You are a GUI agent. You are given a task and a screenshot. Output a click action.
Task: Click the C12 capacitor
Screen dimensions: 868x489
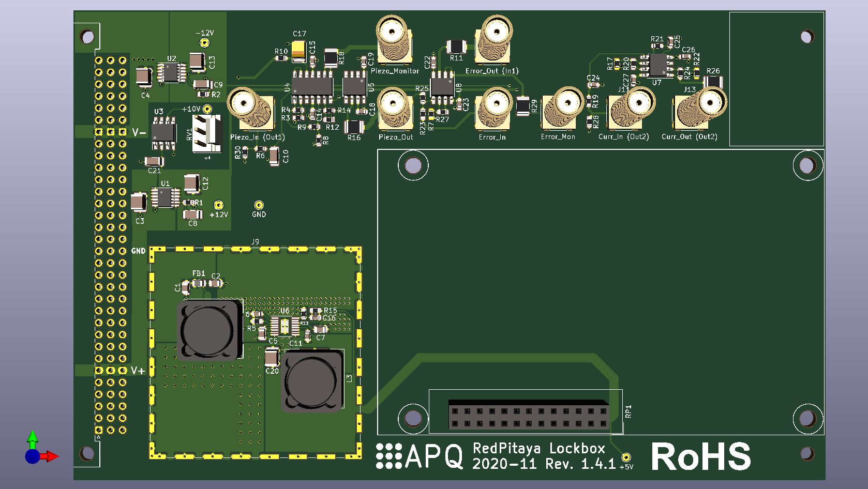(x=192, y=184)
